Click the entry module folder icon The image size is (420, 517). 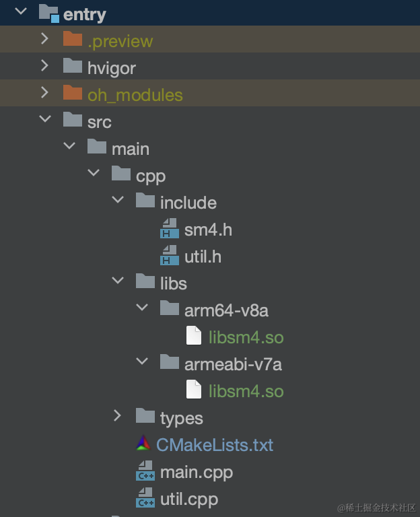[48, 13]
